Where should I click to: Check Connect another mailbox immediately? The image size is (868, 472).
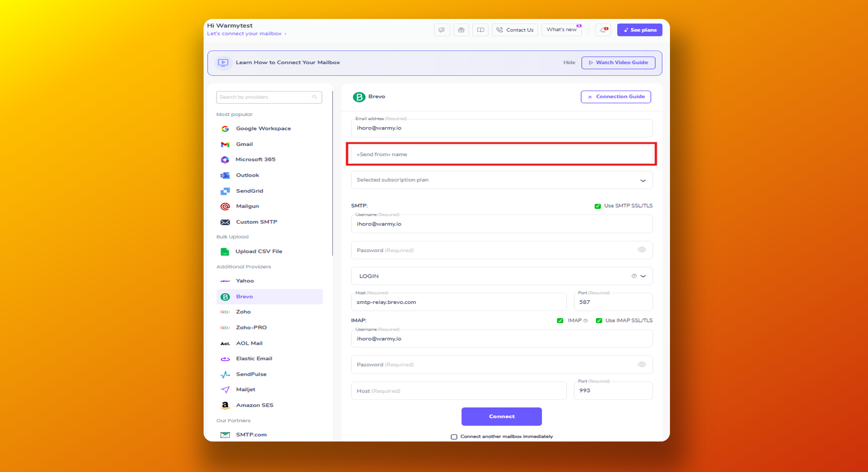pyautogui.click(x=454, y=437)
